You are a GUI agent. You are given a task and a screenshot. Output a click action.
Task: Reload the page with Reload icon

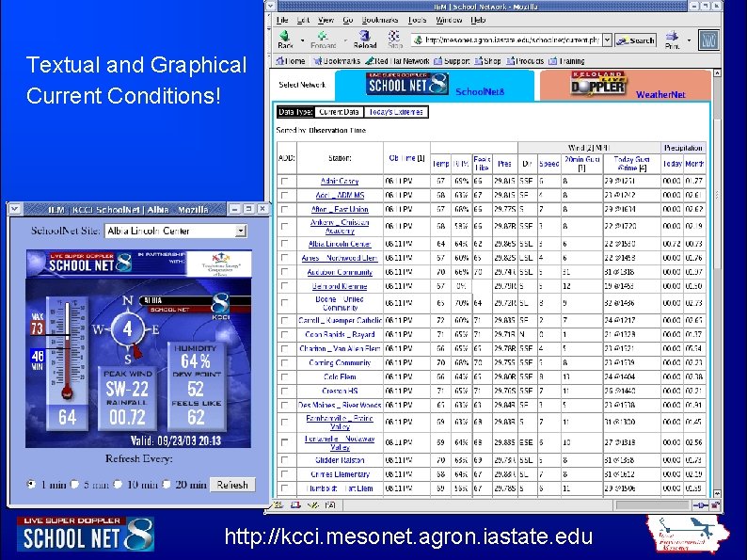pos(364,36)
